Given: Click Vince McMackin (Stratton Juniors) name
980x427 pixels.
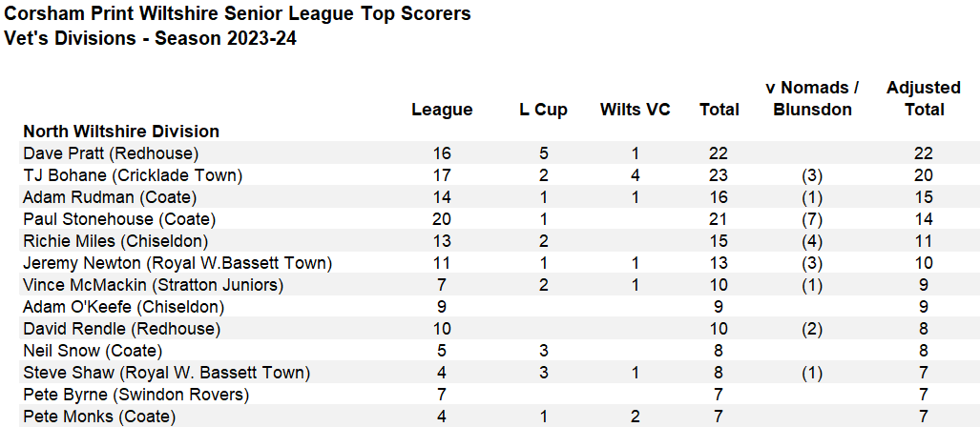Looking at the screenshot, I should pyautogui.click(x=153, y=285).
